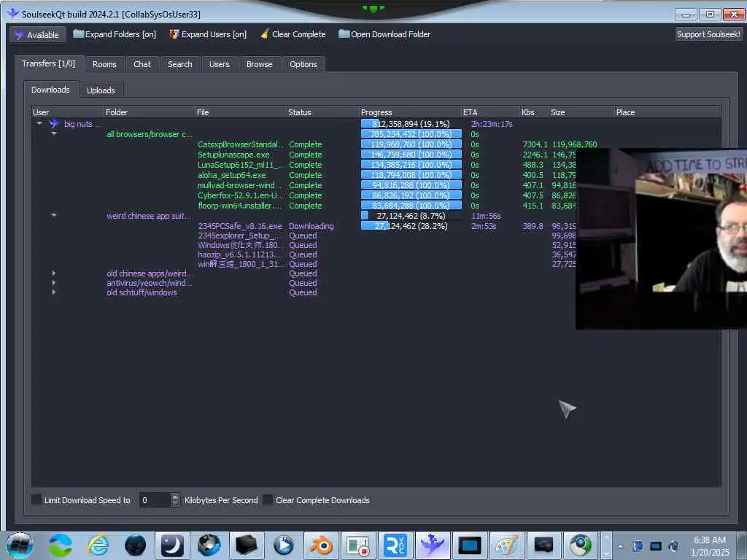Sort by the Folder column header

pyautogui.click(x=149, y=112)
